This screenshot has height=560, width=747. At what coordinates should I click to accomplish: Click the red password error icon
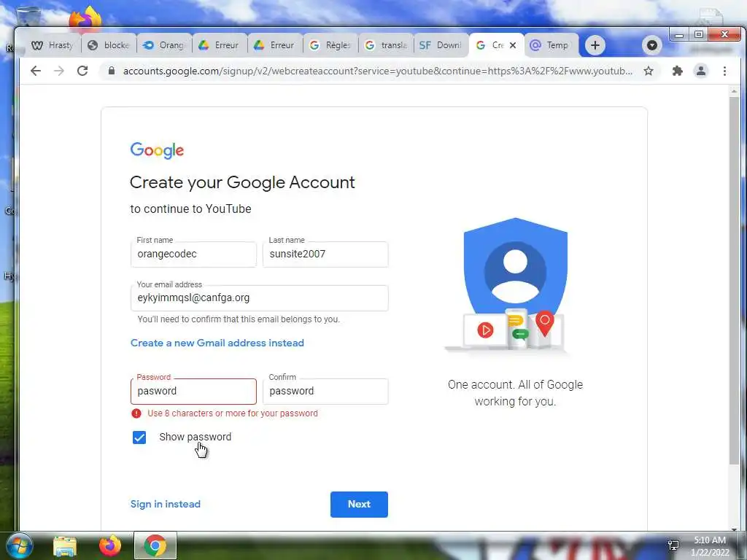point(136,413)
